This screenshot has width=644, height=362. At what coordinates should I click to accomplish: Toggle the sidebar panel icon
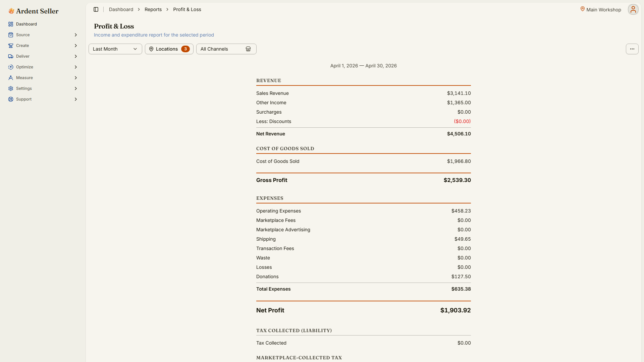[x=96, y=9]
